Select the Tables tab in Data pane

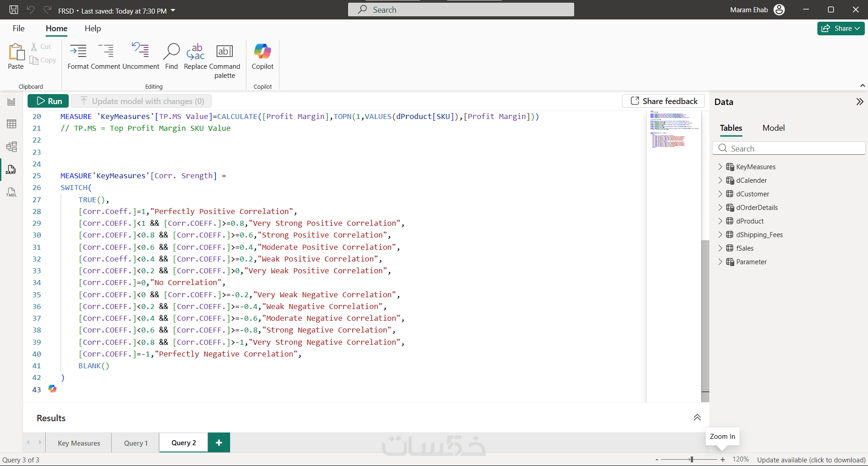731,128
